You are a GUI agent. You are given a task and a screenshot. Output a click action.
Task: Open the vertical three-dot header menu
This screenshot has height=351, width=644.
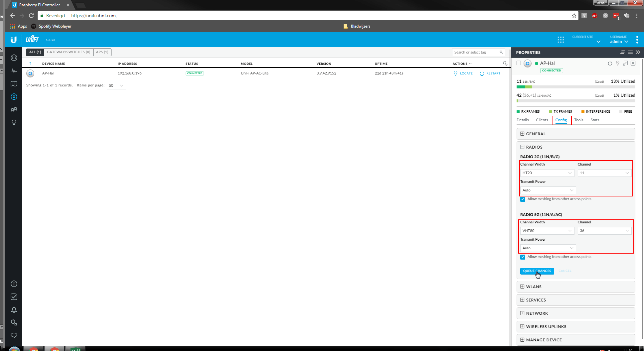(x=637, y=40)
